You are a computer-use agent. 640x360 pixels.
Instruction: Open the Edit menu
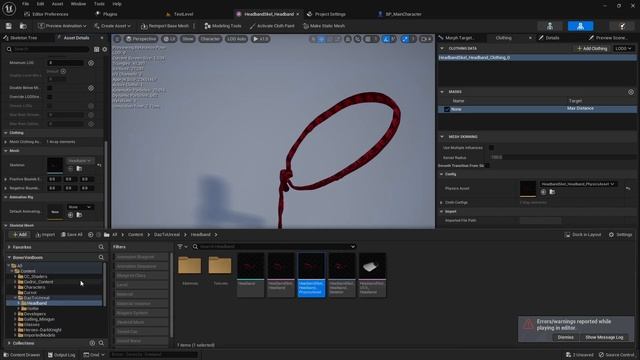(40, 4)
